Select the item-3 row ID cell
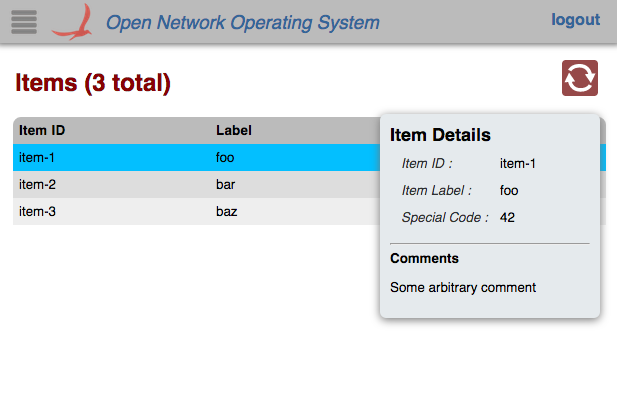The height and width of the screenshot is (400, 617). point(36,211)
